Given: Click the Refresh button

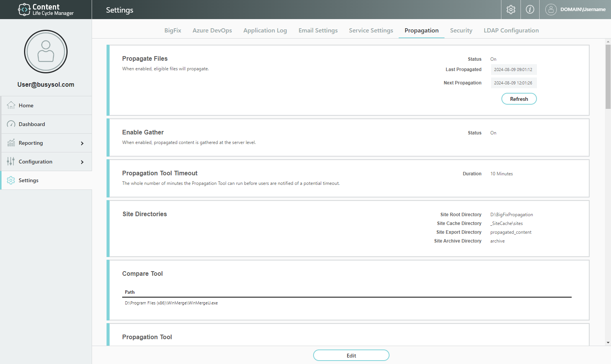Looking at the screenshot, I should [519, 99].
